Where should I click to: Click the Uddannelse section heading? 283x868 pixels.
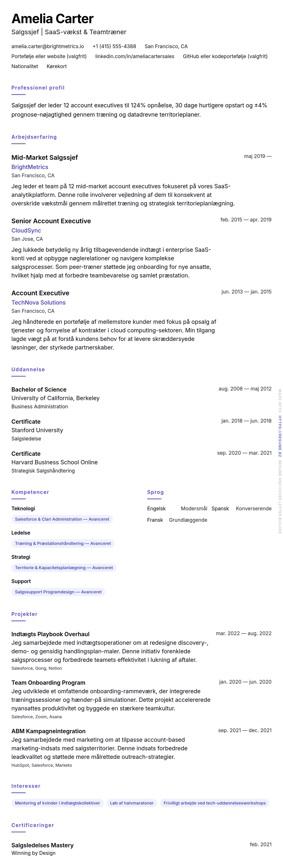coord(28,370)
